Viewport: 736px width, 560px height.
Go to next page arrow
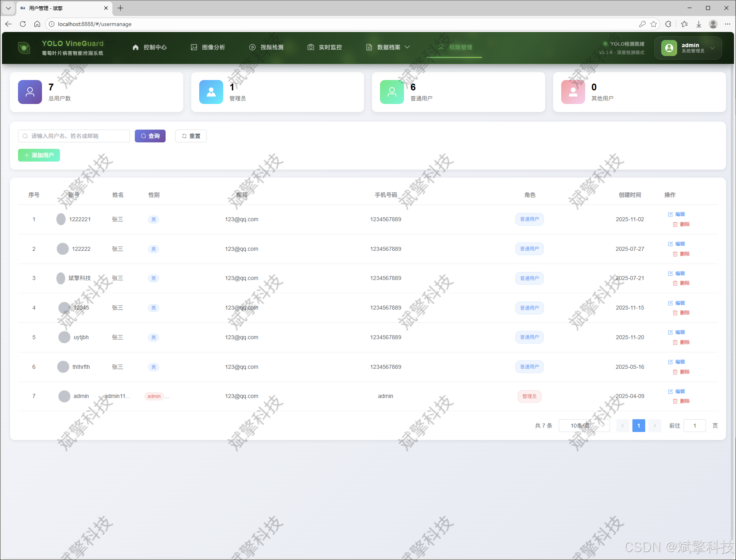(x=655, y=426)
